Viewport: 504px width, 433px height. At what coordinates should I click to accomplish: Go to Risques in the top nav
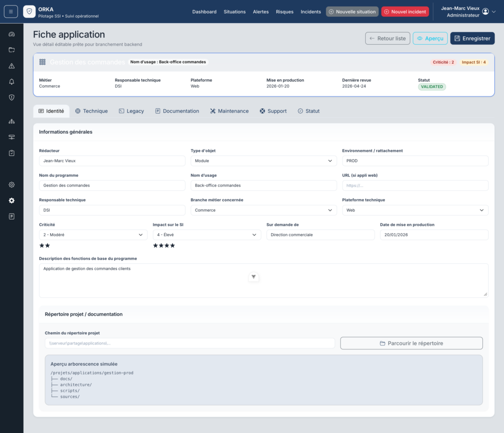pos(284,12)
